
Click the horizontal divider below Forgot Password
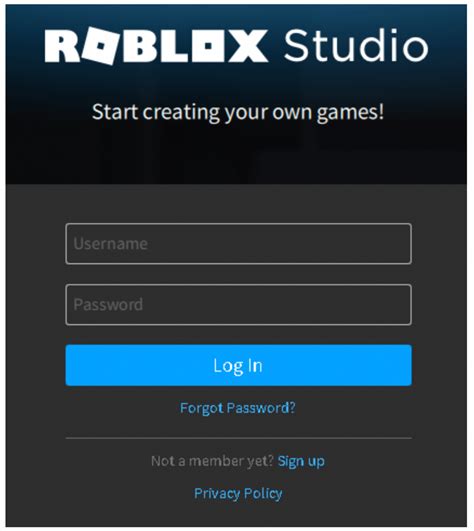[x=239, y=438]
